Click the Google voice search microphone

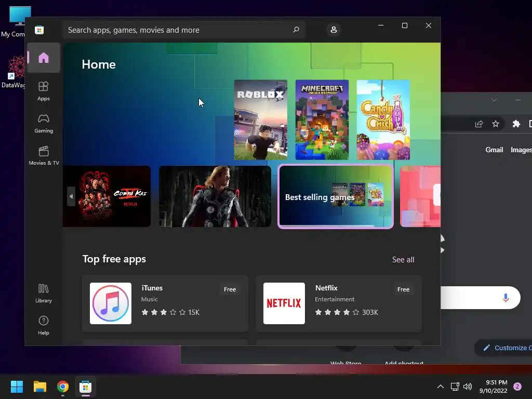506,298
